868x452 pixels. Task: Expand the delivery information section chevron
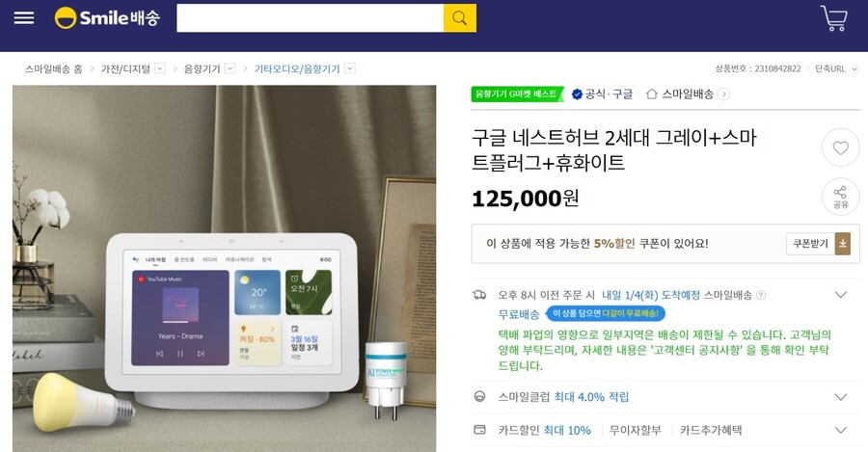pos(840,295)
